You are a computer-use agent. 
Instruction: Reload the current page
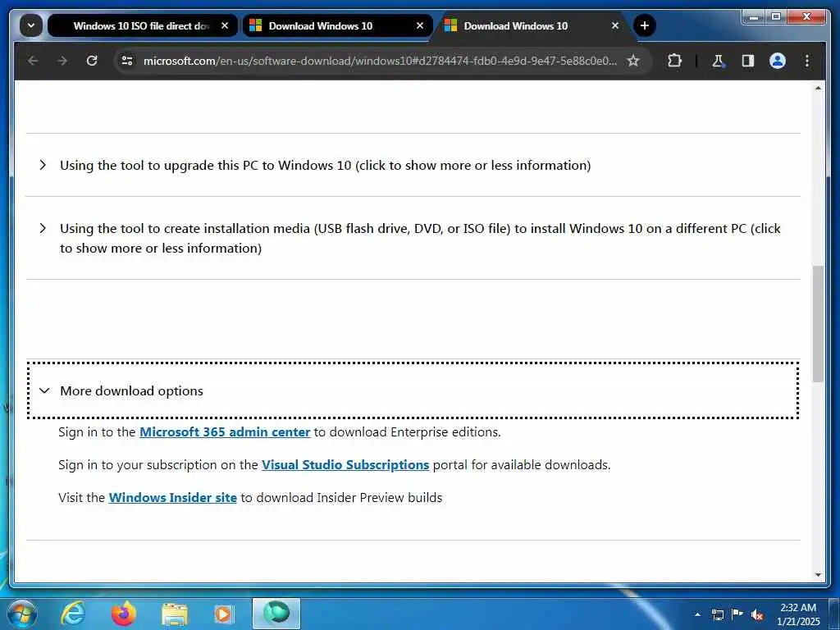pos(92,61)
